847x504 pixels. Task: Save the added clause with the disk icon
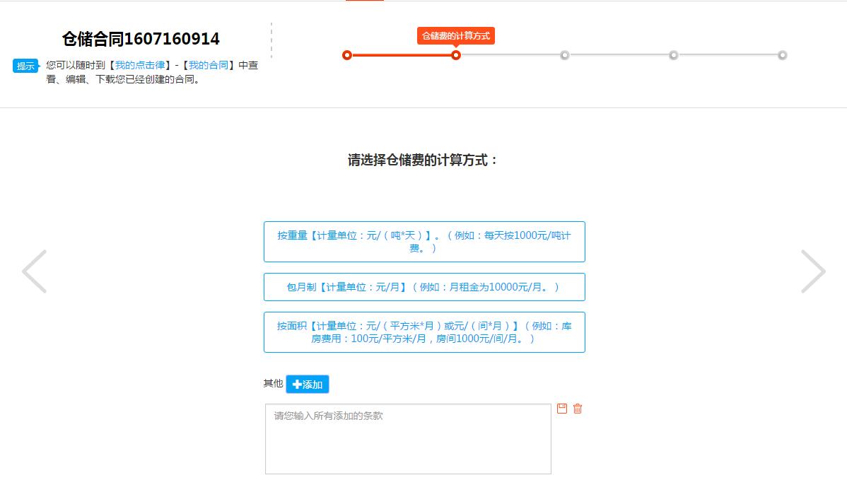click(x=561, y=409)
